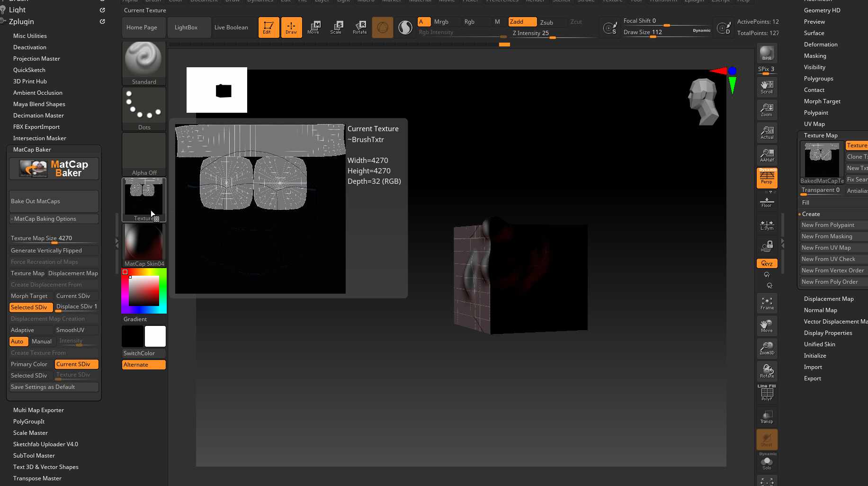Select the Move transform tool
This screenshot has width=868, height=486.
click(x=313, y=27)
